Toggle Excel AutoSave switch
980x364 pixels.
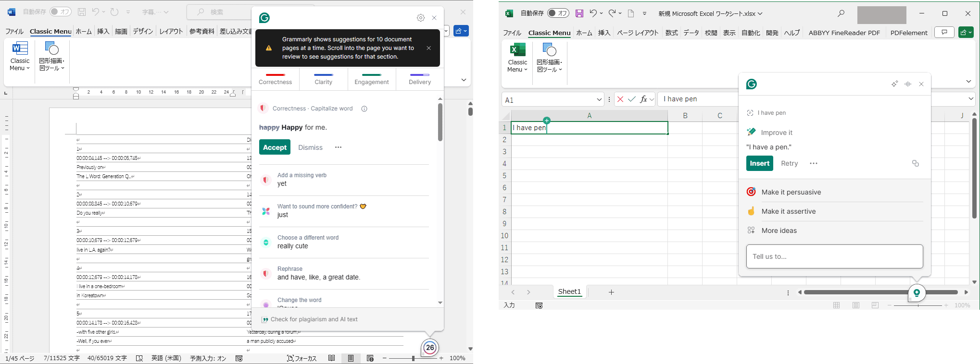click(558, 13)
